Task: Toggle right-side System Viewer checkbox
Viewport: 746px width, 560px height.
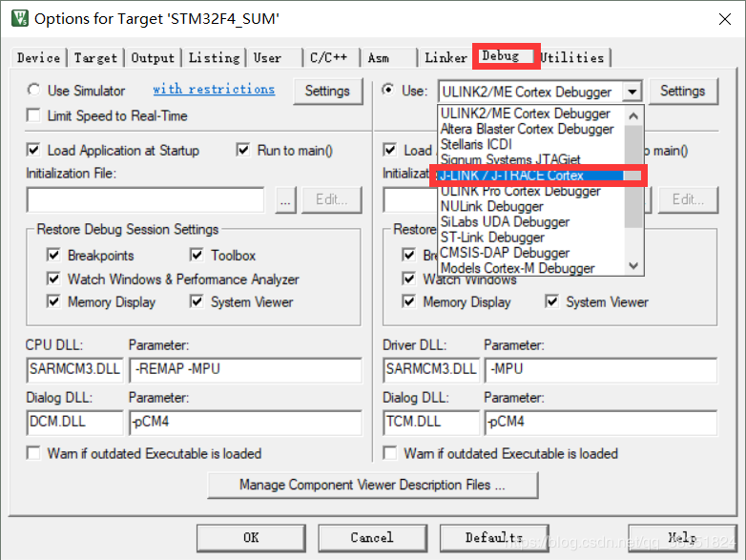Action: point(552,301)
